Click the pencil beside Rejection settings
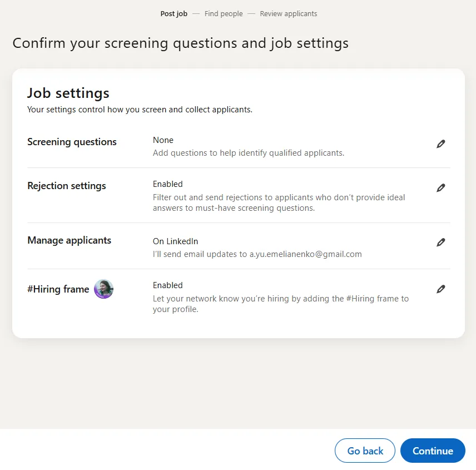Viewport: 476px width, 470px height. point(441,187)
